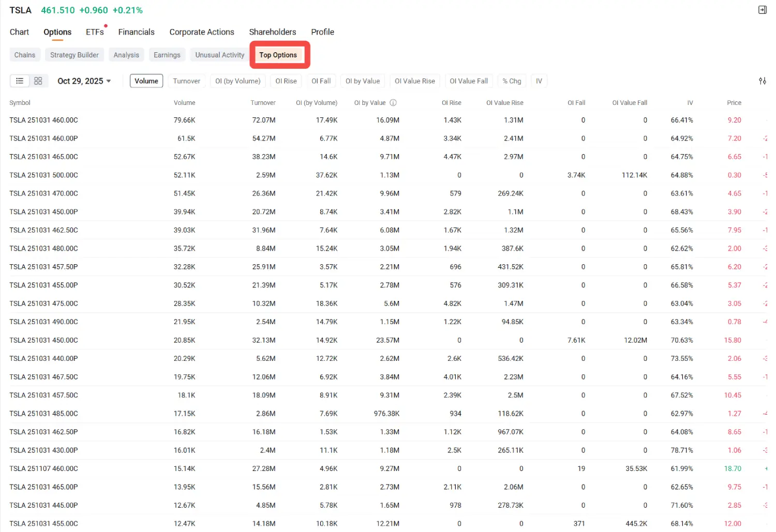Click the OI Rise column header
The image size is (776, 532).
[452, 103]
